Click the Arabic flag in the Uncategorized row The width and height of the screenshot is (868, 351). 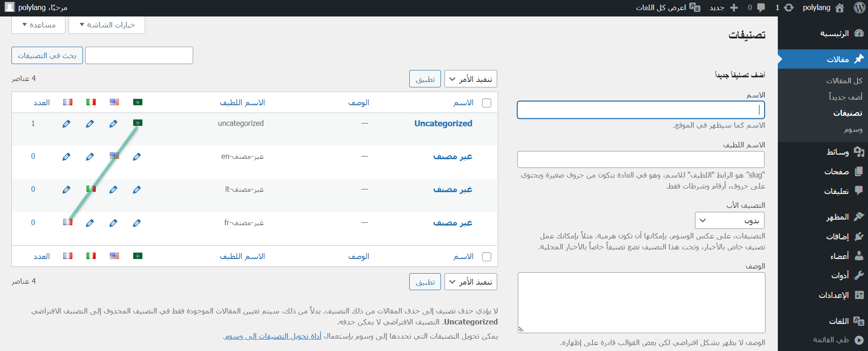click(138, 123)
